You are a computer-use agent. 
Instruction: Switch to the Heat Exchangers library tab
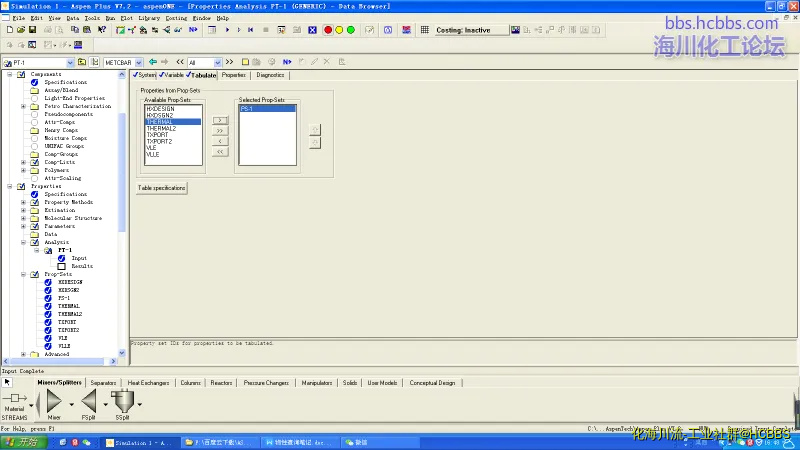click(148, 383)
